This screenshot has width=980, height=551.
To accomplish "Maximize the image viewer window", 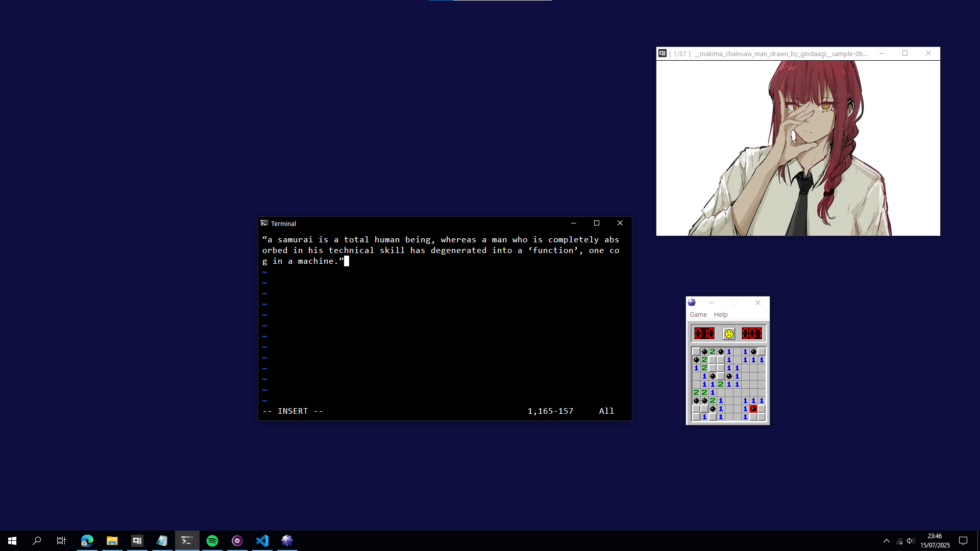I will tap(905, 53).
